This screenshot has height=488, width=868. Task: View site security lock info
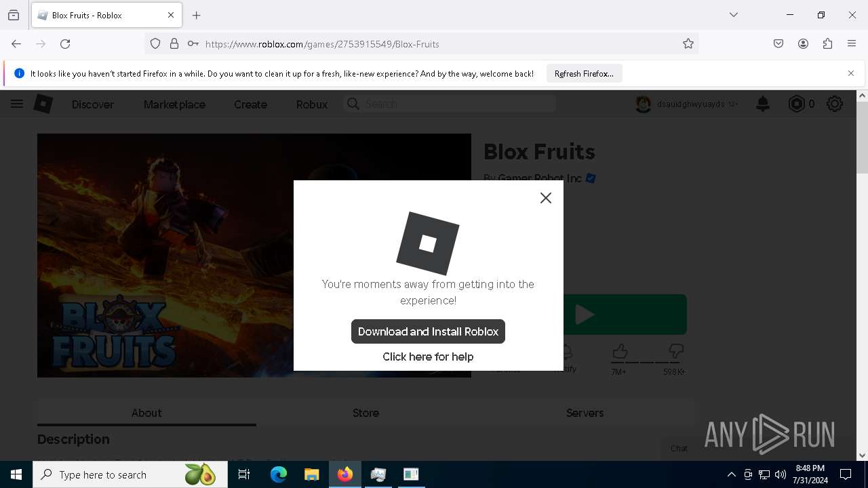click(174, 43)
